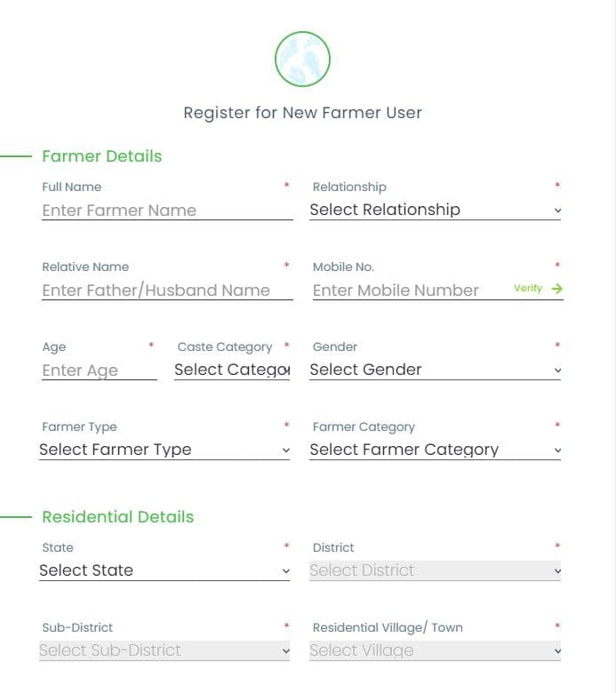Click the Residential Details section heading

[117, 517]
